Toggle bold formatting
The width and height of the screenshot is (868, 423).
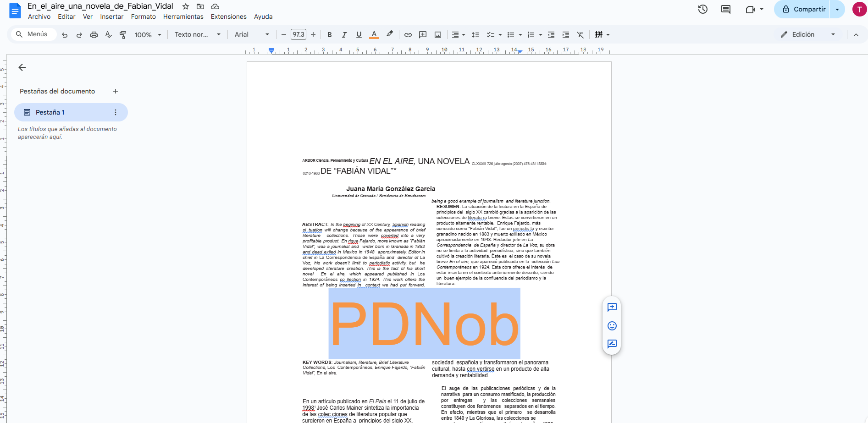tap(329, 35)
